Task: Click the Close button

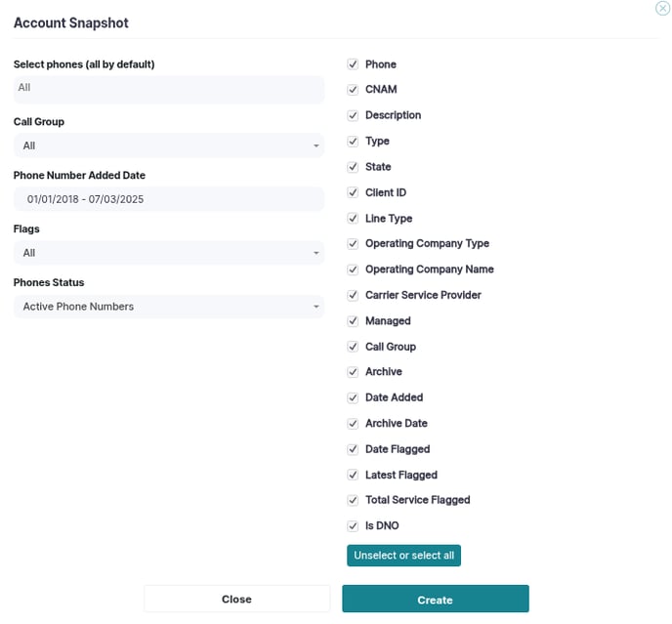Action: coord(237,600)
